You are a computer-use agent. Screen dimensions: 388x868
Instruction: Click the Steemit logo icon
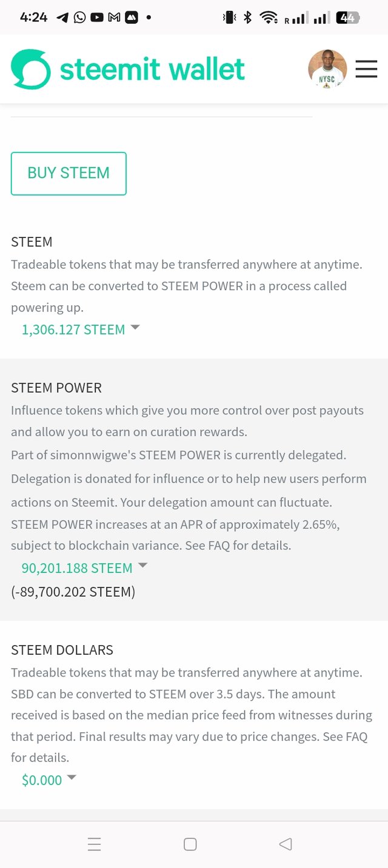31,69
